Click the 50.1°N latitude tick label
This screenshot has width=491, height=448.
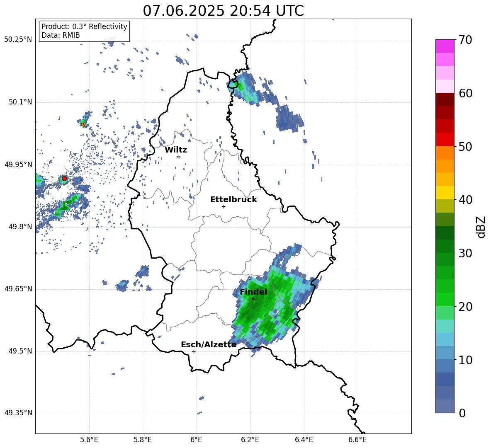tap(20, 102)
